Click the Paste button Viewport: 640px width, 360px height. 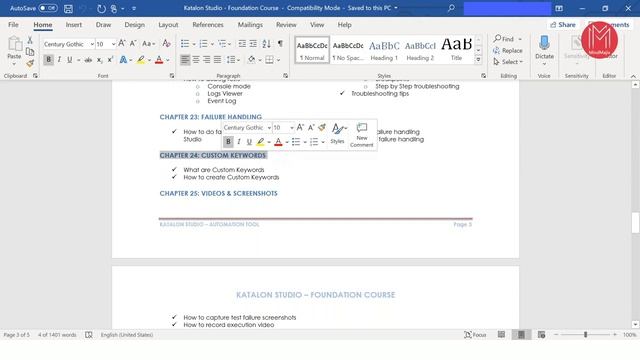14,50
